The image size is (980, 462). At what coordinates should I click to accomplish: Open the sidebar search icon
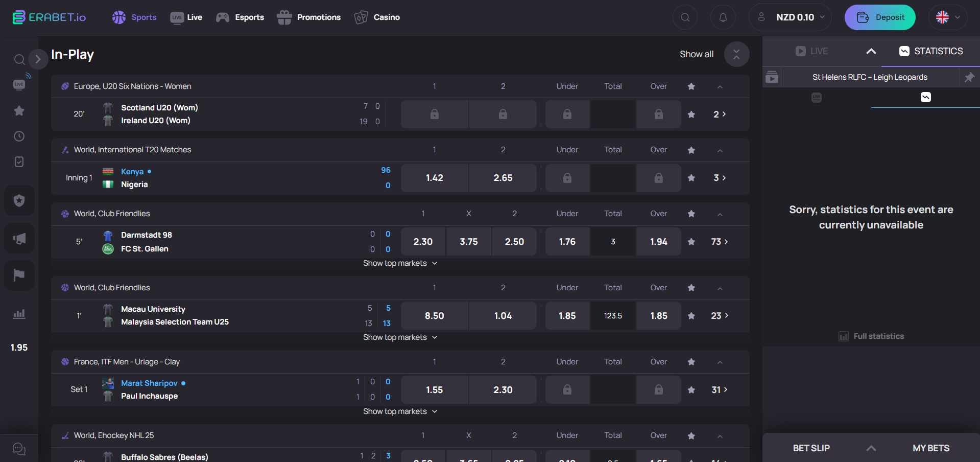19,60
